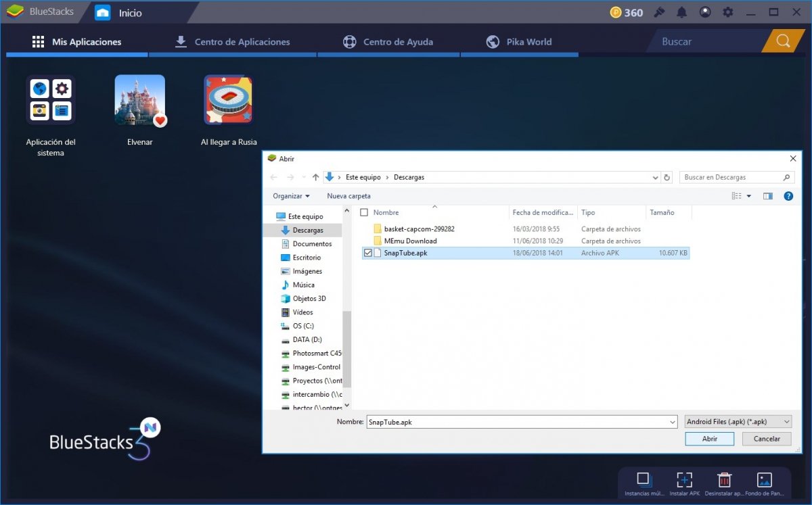The height and width of the screenshot is (505, 812).
Task: Toggle the select-all checkbox beside Nombre
Action: (364, 212)
